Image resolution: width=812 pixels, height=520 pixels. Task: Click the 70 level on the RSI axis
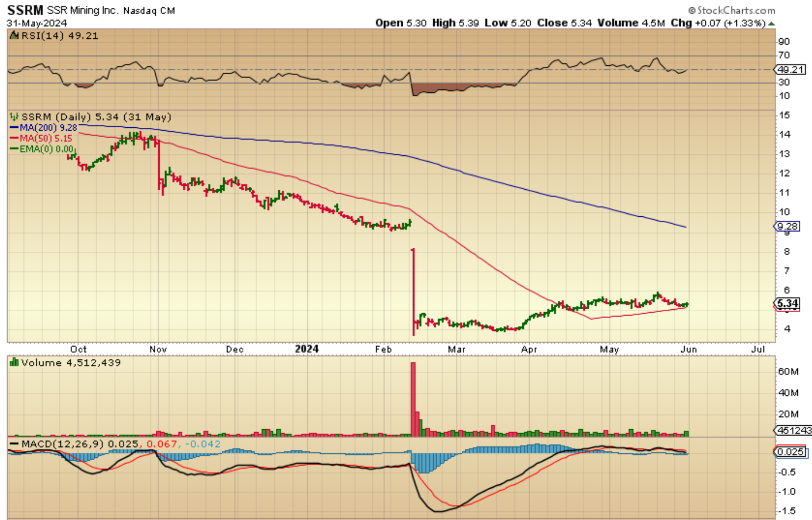click(x=784, y=55)
